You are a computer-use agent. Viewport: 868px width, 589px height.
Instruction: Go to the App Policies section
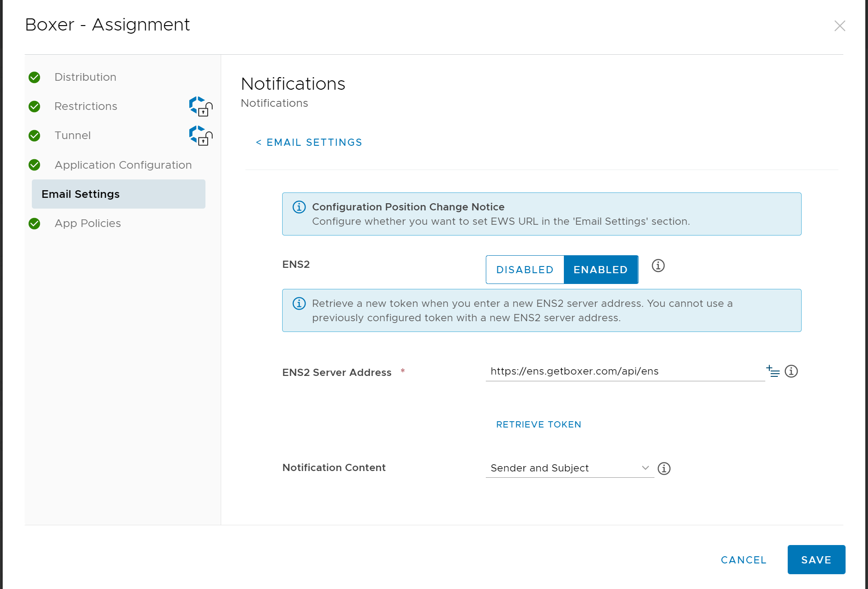pos(88,223)
